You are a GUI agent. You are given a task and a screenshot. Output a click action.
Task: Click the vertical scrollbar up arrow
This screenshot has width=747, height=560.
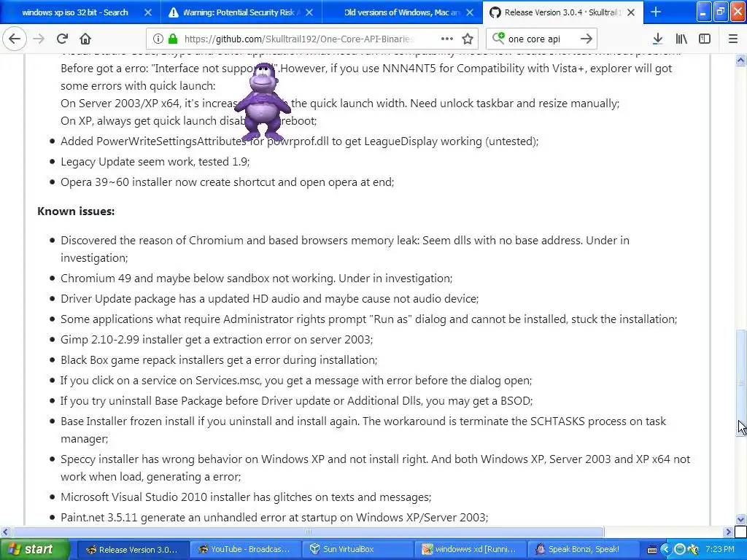(x=741, y=60)
